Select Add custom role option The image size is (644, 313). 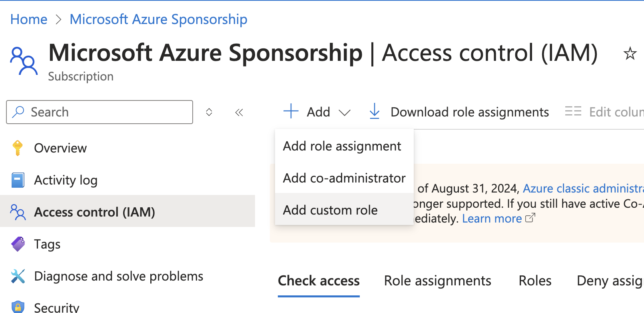coord(330,210)
